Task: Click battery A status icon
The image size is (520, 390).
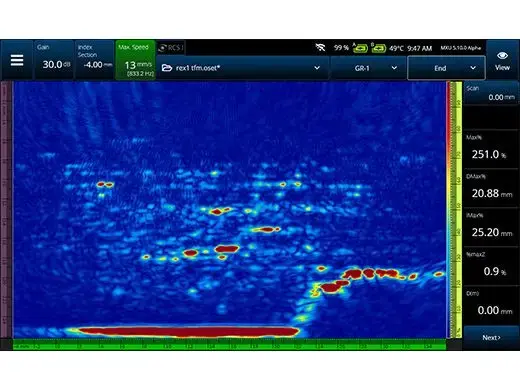Action: pos(360,48)
